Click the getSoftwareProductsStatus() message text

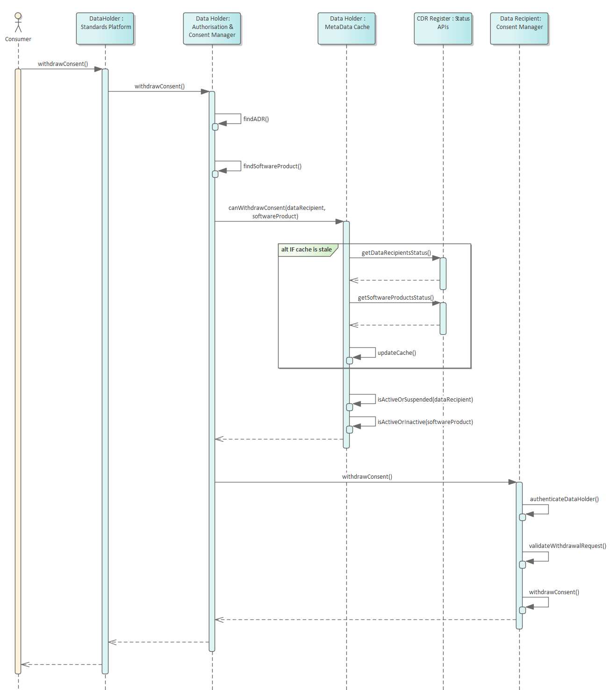click(395, 297)
